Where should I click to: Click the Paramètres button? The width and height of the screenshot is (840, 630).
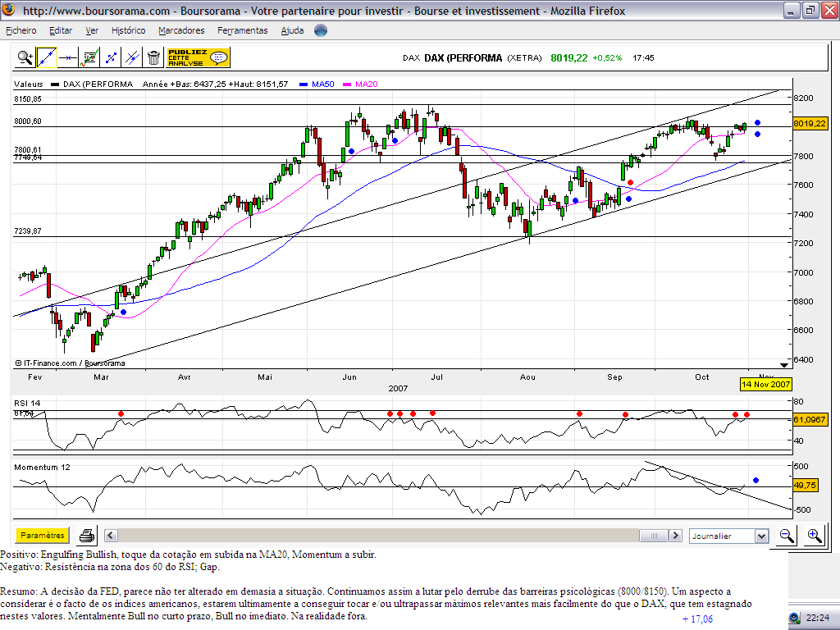43,535
